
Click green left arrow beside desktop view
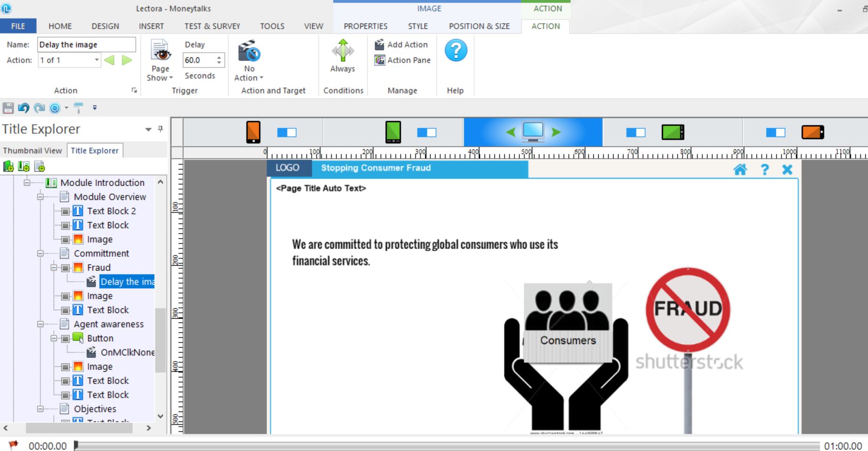[511, 132]
